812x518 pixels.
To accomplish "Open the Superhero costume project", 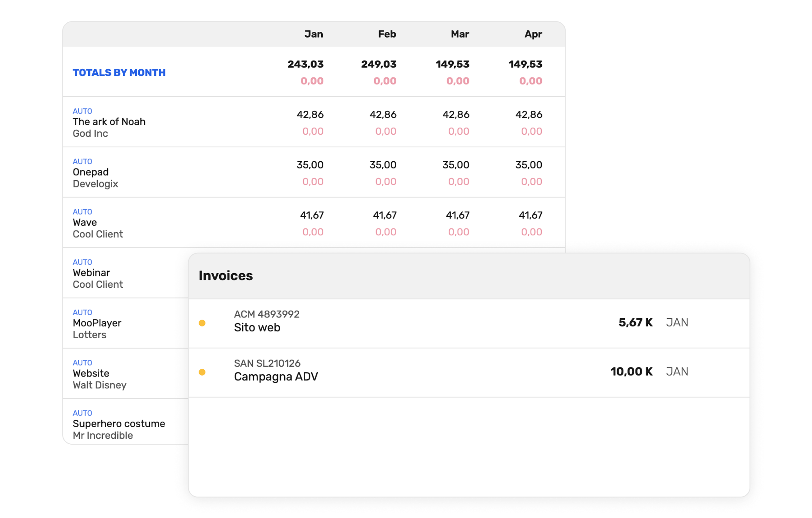I will [119, 423].
